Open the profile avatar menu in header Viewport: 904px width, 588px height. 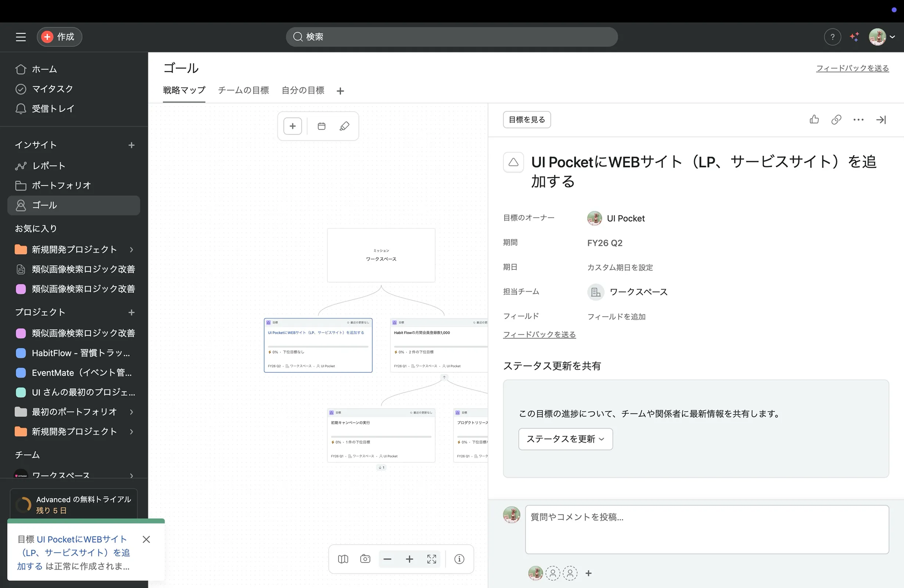tap(882, 37)
